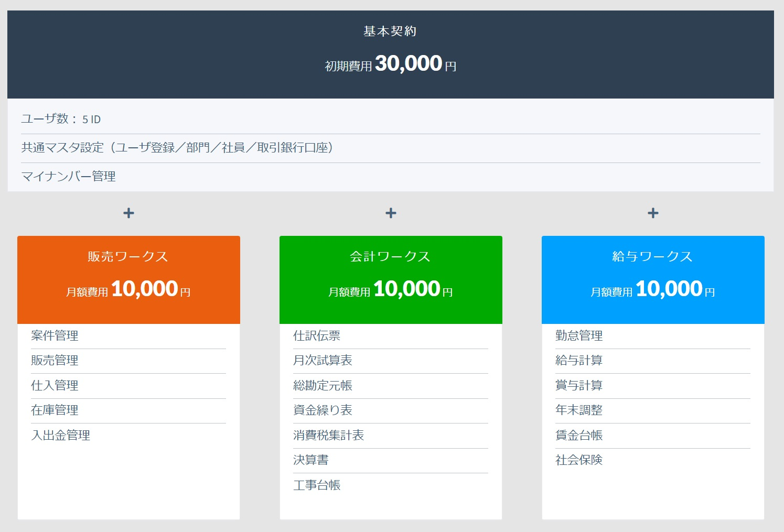Viewport: 784px width, 532px height.
Task: Select the blue 給与ワークス plan header
Action: (653, 279)
